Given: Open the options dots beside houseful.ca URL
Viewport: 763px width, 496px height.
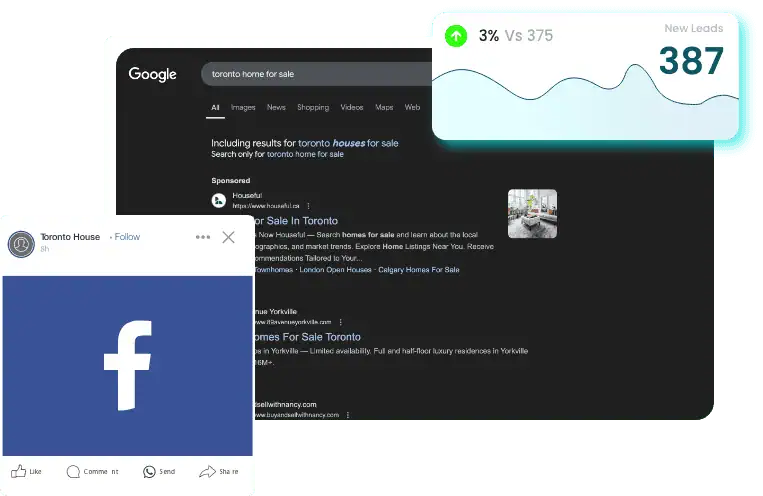Looking at the screenshot, I should (308, 206).
